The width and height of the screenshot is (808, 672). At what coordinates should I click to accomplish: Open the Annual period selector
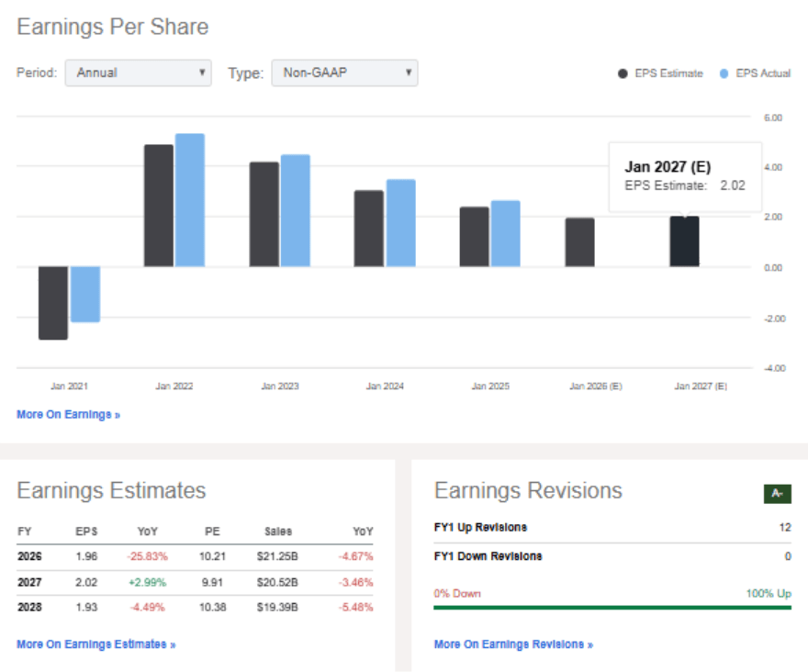138,73
